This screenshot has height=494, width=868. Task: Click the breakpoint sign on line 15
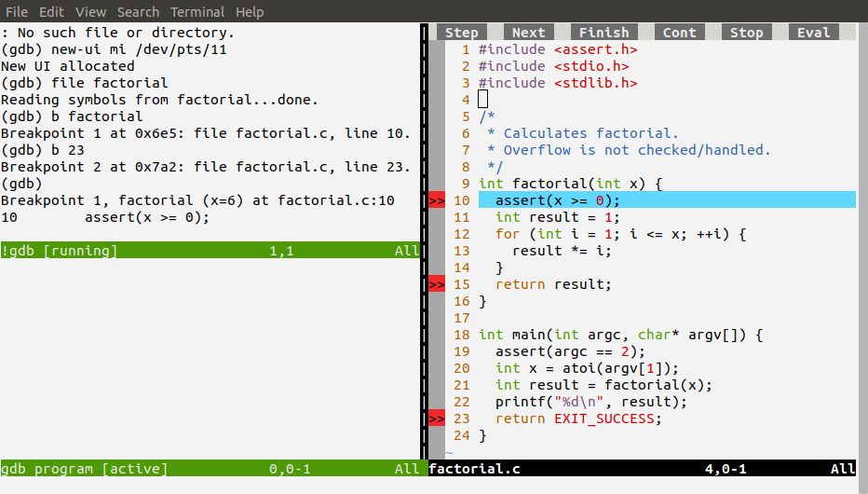(437, 284)
